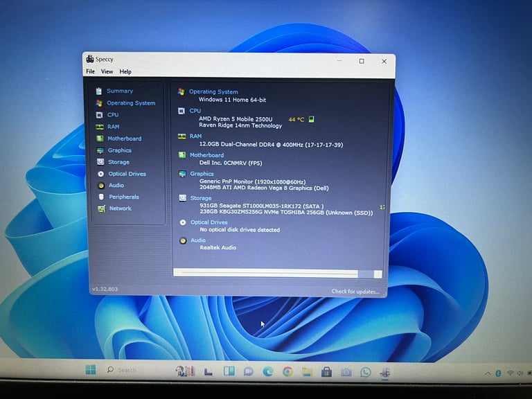Open the Help menu
Image resolution: width=532 pixels, height=399 pixels.
pyautogui.click(x=125, y=71)
